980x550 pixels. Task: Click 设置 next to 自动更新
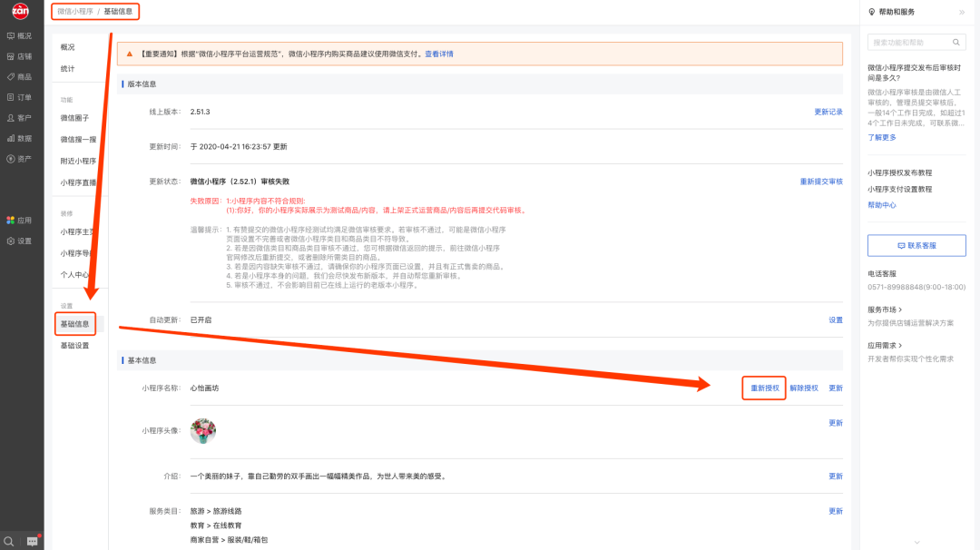pyautogui.click(x=836, y=320)
